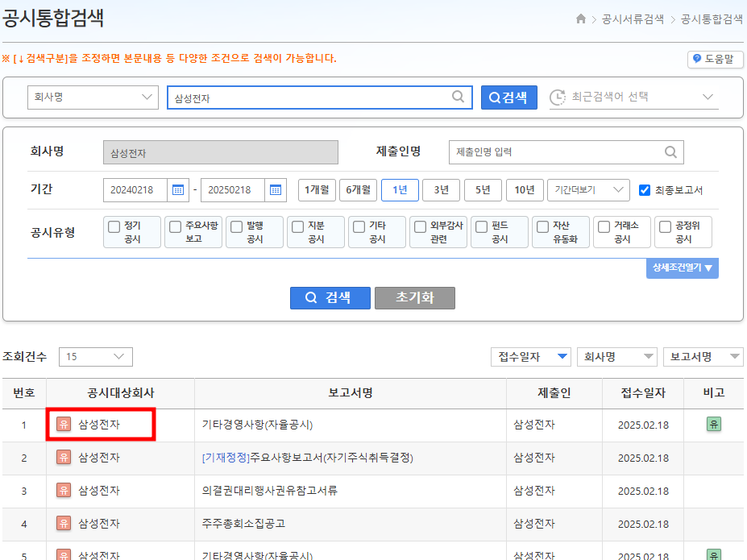Open the start date calendar picker
747x560 pixels.
tap(178, 190)
